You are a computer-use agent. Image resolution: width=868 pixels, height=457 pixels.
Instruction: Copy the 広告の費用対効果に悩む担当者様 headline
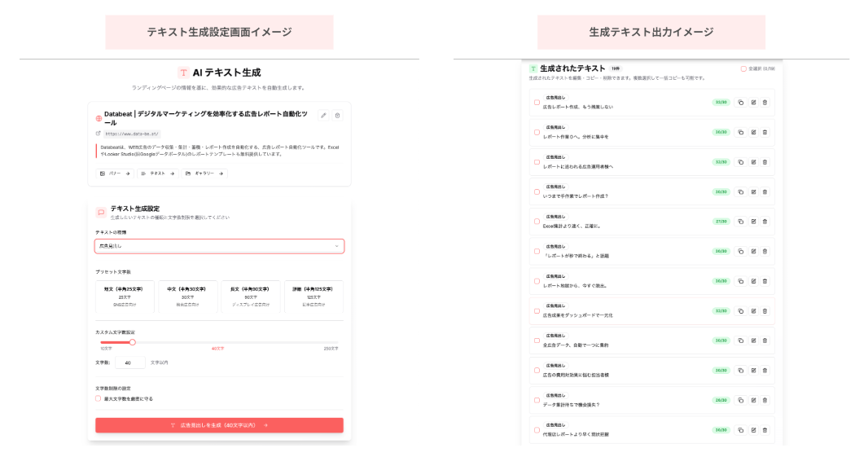pyautogui.click(x=741, y=371)
